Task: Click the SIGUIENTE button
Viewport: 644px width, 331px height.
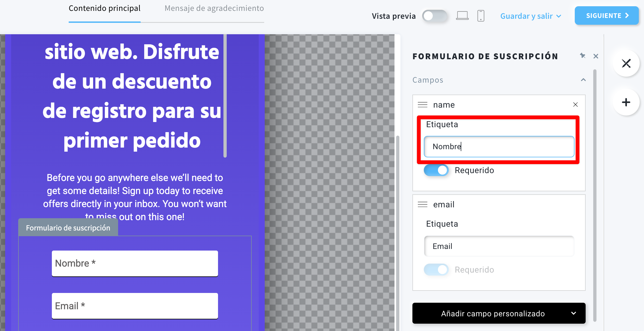Action: (607, 16)
